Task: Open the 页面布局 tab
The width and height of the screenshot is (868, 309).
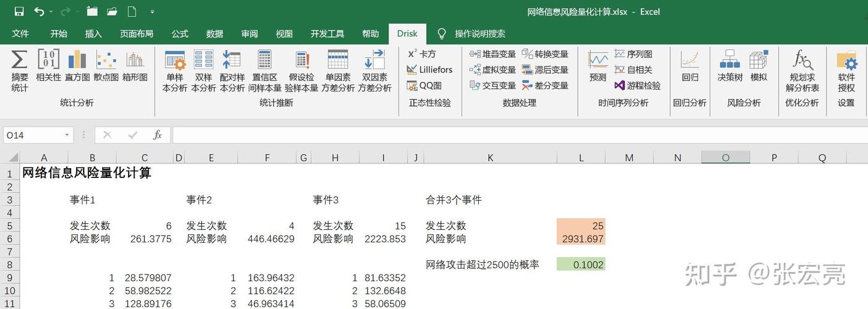Action: point(137,33)
